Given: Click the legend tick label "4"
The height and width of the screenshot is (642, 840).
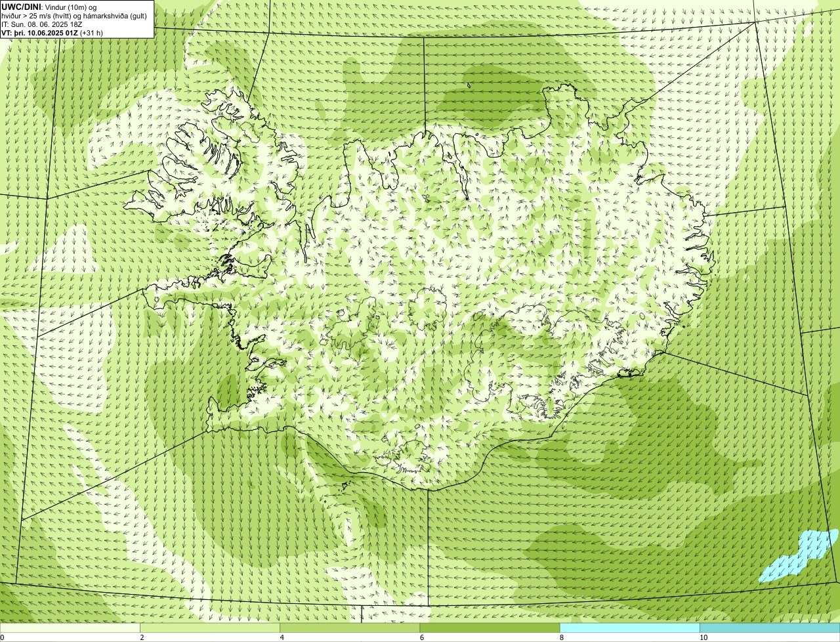Looking at the screenshot, I should [x=282, y=637].
